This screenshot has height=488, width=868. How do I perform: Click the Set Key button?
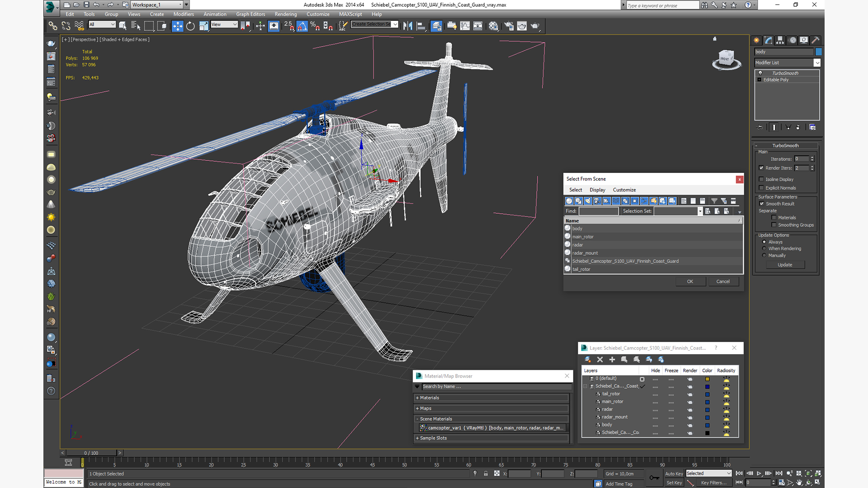(674, 483)
